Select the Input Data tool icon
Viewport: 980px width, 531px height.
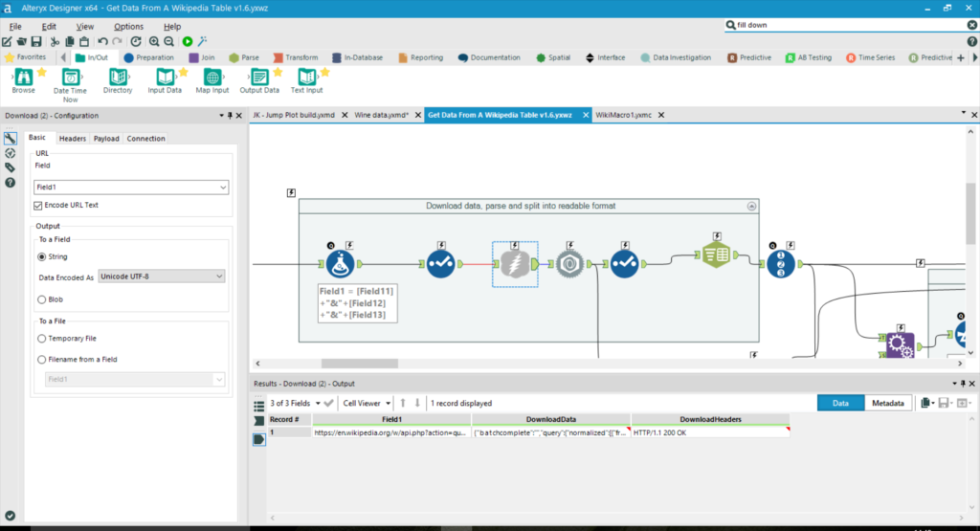(165, 77)
